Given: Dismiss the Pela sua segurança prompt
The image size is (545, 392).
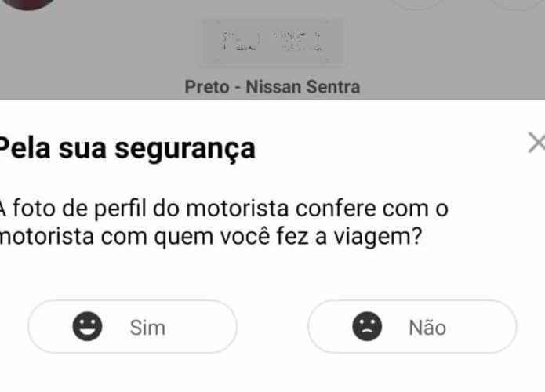Looking at the screenshot, I should (x=536, y=142).
